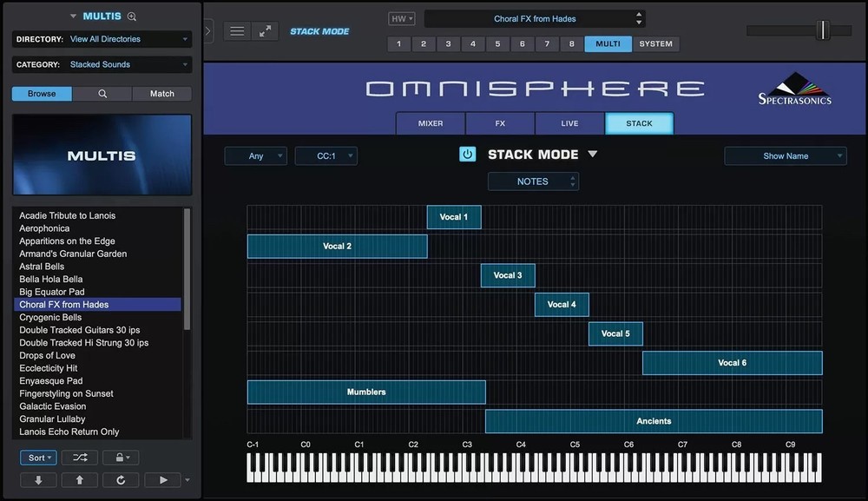Select part 2 button
The width and height of the screenshot is (868, 501).
[x=424, y=43]
